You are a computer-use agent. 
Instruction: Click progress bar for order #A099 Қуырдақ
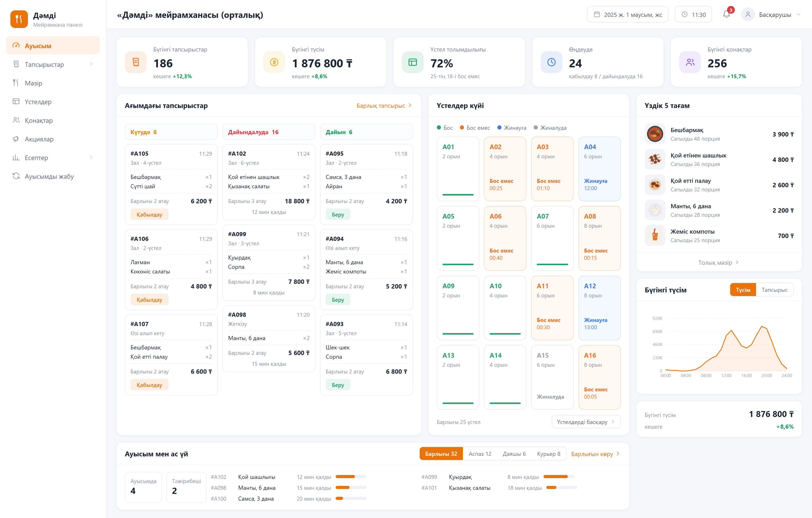coord(559,477)
